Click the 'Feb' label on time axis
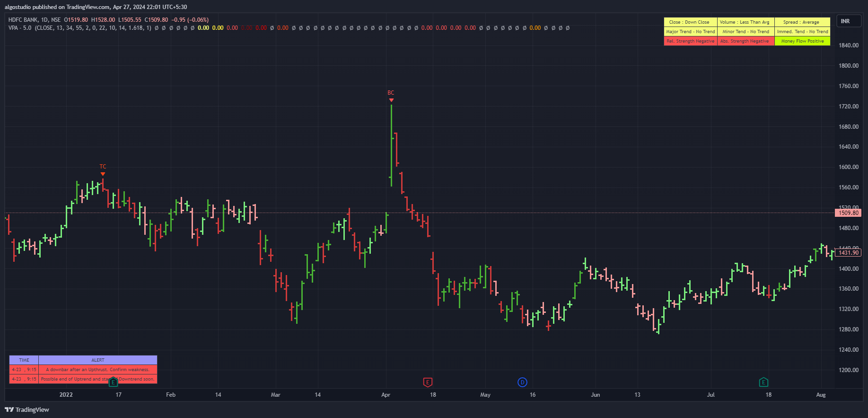The image size is (868, 418). (171, 395)
